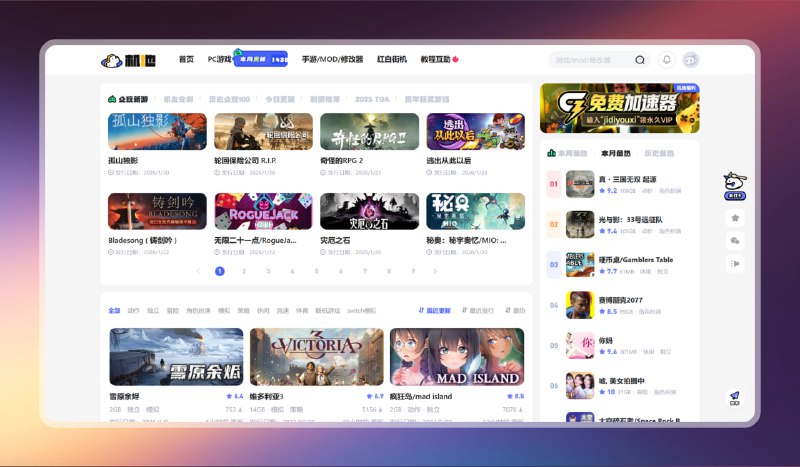
Task: Open the user avatar menu
Action: [690, 60]
